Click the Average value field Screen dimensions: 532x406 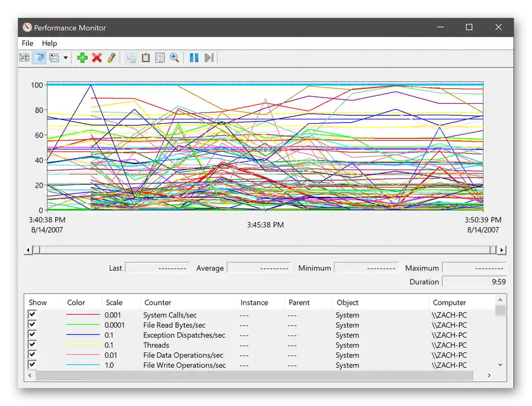click(x=259, y=268)
